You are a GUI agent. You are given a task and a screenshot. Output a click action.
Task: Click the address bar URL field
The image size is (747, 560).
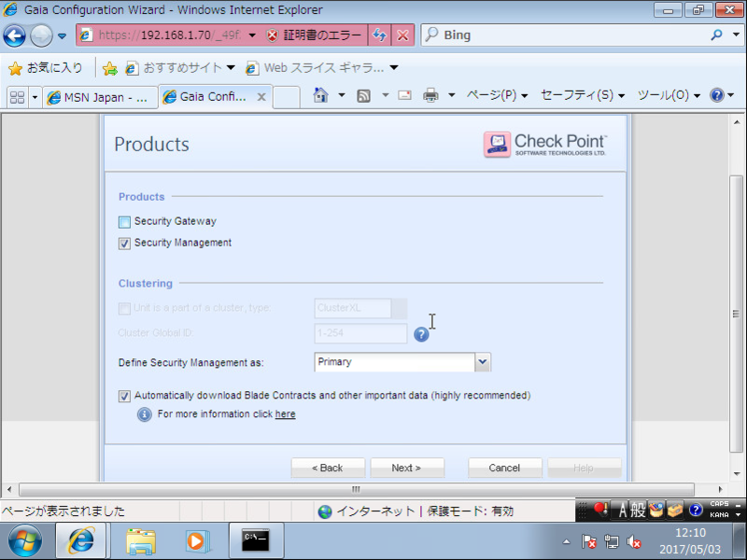pos(169,35)
